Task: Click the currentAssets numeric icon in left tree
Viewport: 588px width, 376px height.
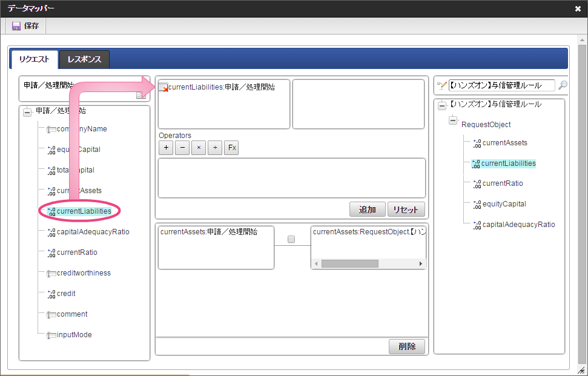Action: [51, 191]
